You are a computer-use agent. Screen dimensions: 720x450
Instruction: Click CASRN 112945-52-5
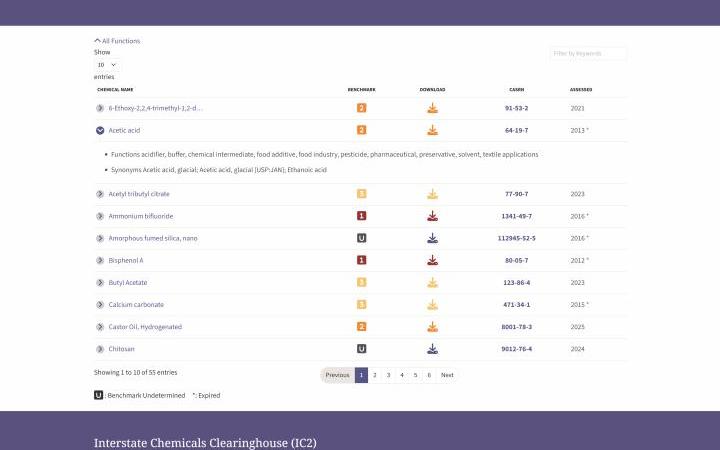pyautogui.click(x=517, y=238)
